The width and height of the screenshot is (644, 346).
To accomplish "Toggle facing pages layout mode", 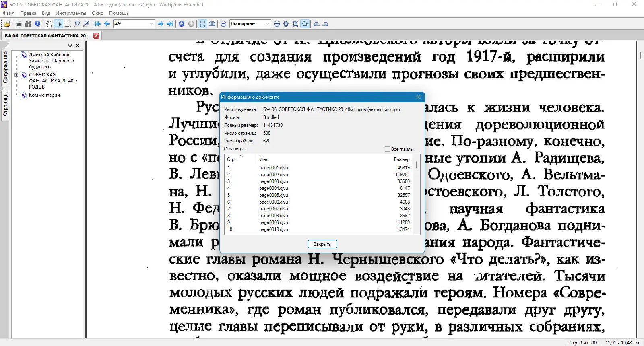I will pyautogui.click(x=212, y=24).
